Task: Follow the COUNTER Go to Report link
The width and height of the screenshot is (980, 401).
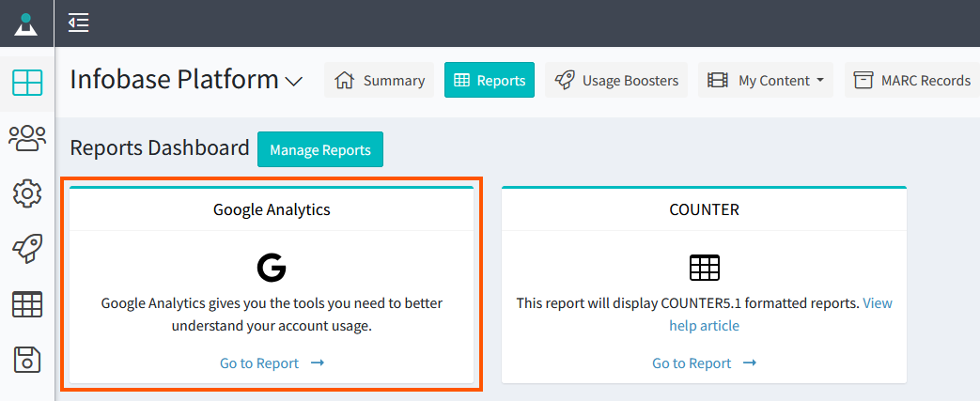Action: pyautogui.click(x=705, y=362)
